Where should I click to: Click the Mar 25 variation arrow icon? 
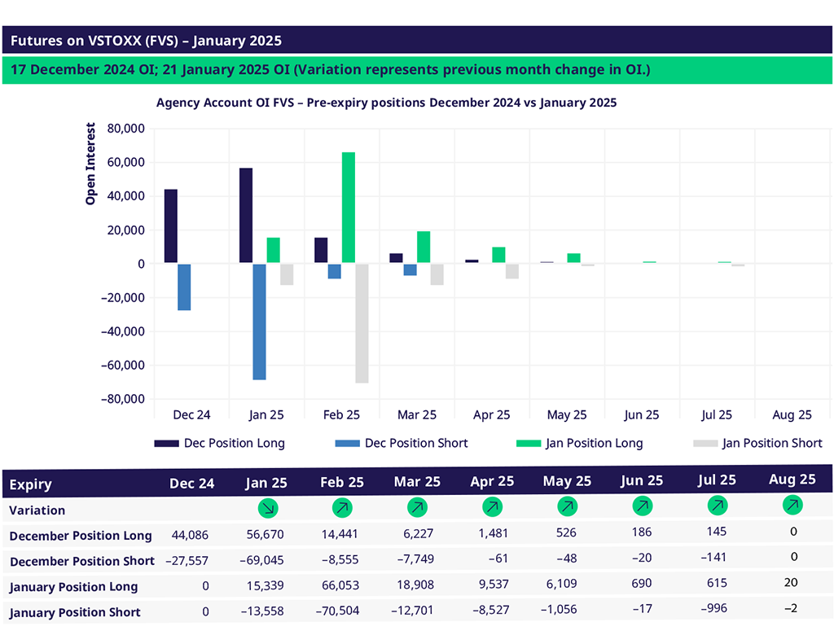coord(417,507)
